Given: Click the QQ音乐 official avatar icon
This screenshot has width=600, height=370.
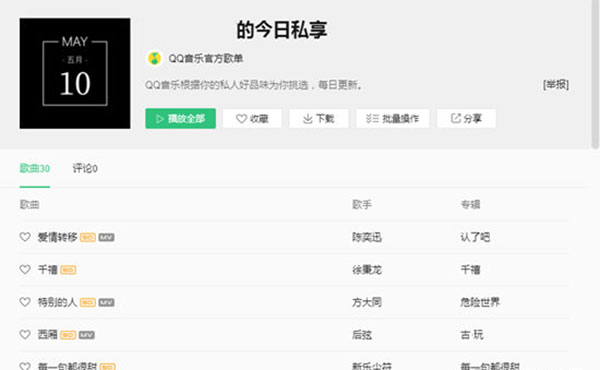Looking at the screenshot, I should click(x=155, y=59).
